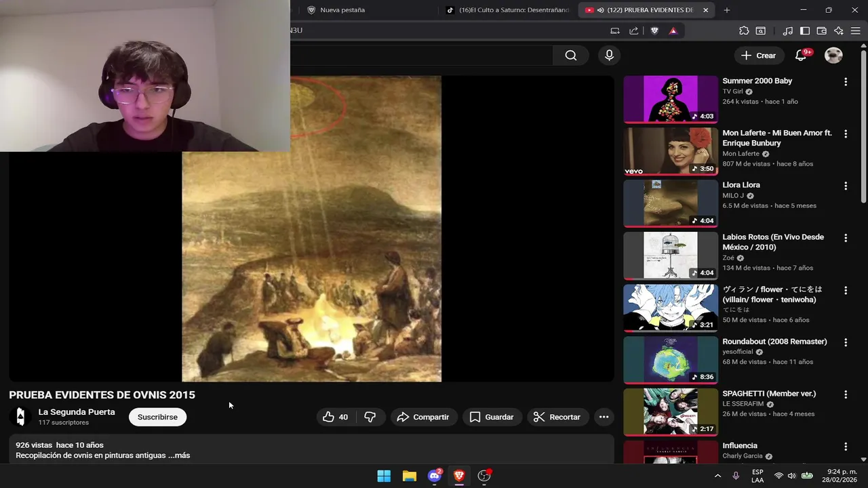The height and width of the screenshot is (488, 868).
Task: Expand description with ...más
Action: 179,455
